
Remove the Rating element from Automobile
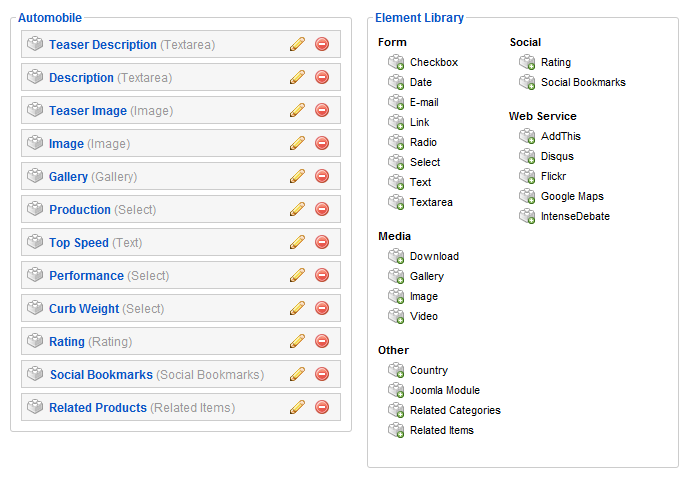click(322, 341)
